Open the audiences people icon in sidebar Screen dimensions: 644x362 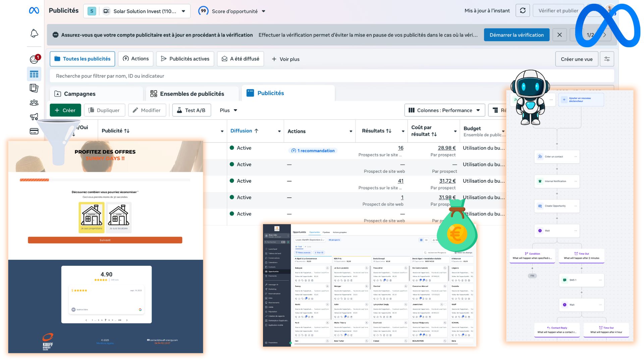coord(34,103)
